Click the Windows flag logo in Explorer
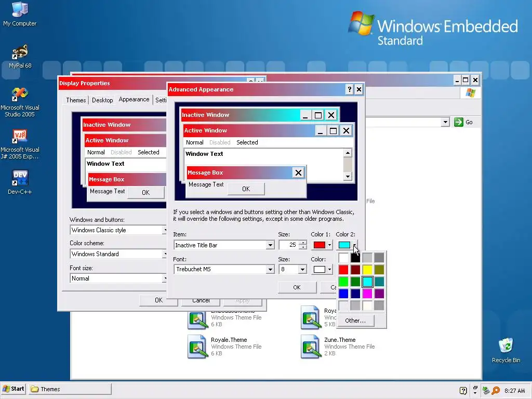This screenshot has height=399, width=532. 471,92
